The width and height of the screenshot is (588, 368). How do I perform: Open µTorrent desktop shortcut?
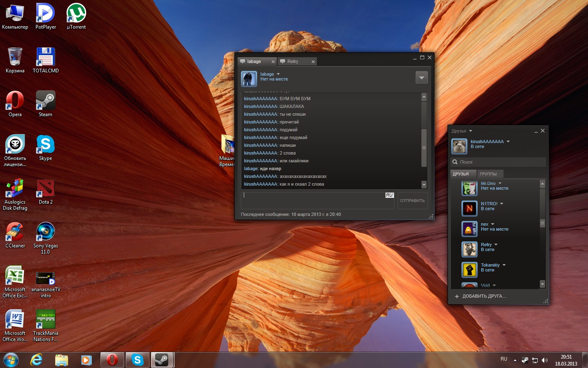(x=76, y=14)
